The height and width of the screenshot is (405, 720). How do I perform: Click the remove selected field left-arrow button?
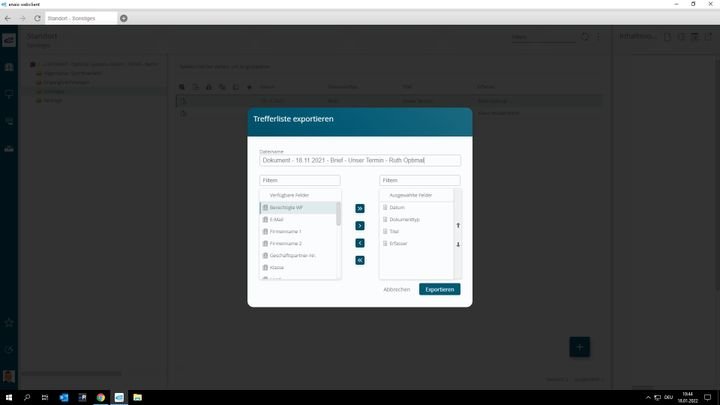point(360,243)
